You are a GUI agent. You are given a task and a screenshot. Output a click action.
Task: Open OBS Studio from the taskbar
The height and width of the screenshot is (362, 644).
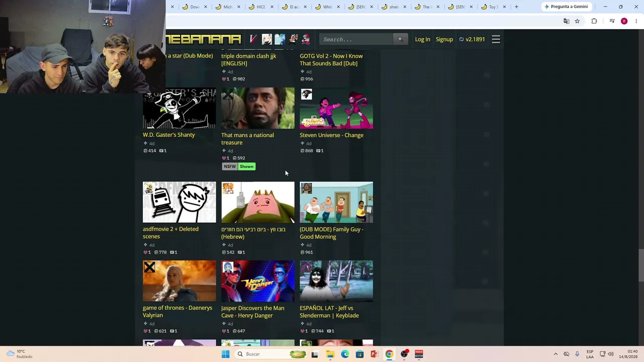pos(404,354)
